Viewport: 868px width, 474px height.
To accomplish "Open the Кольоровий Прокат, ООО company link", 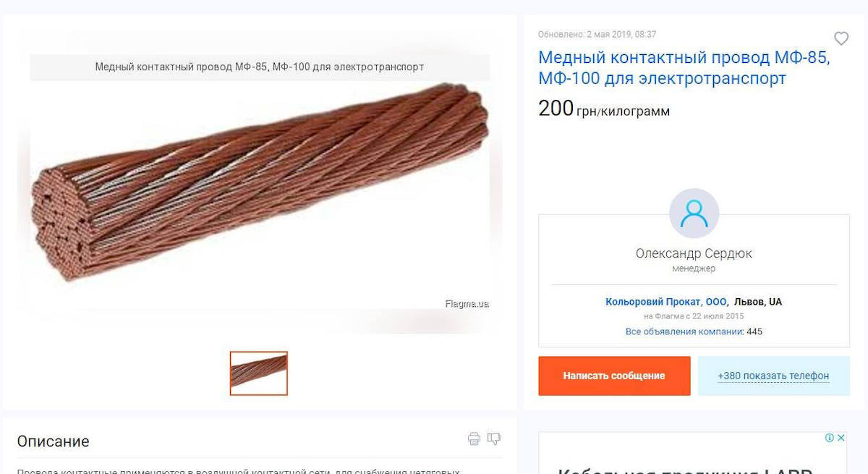I will [x=666, y=302].
